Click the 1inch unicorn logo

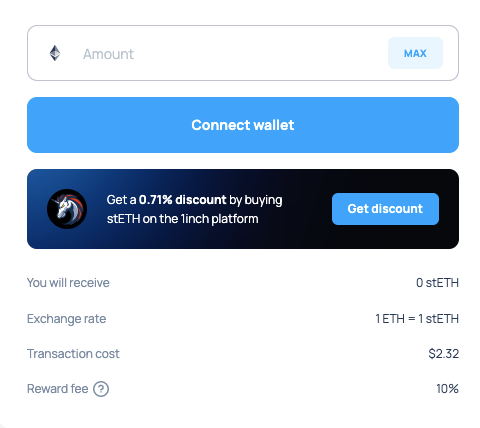click(x=67, y=209)
